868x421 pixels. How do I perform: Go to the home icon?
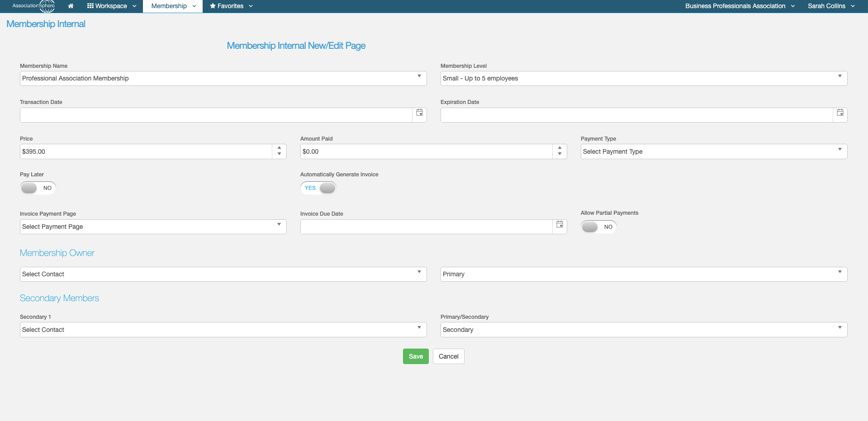click(x=71, y=6)
